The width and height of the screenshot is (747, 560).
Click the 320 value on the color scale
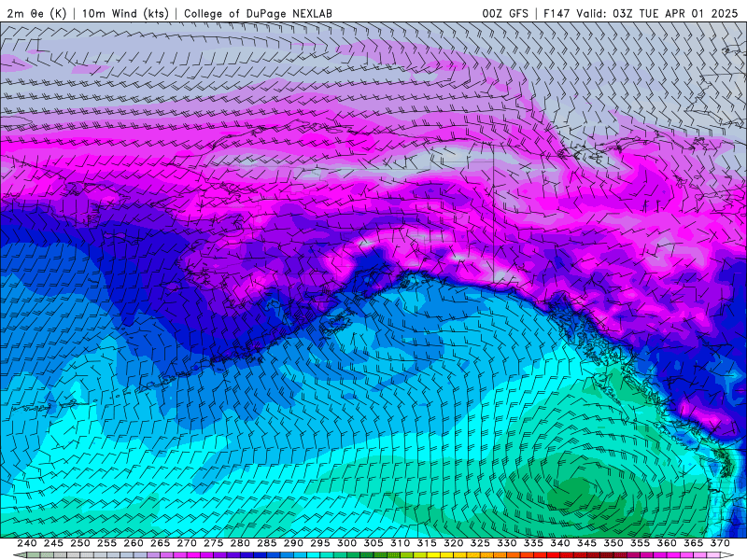(454, 543)
